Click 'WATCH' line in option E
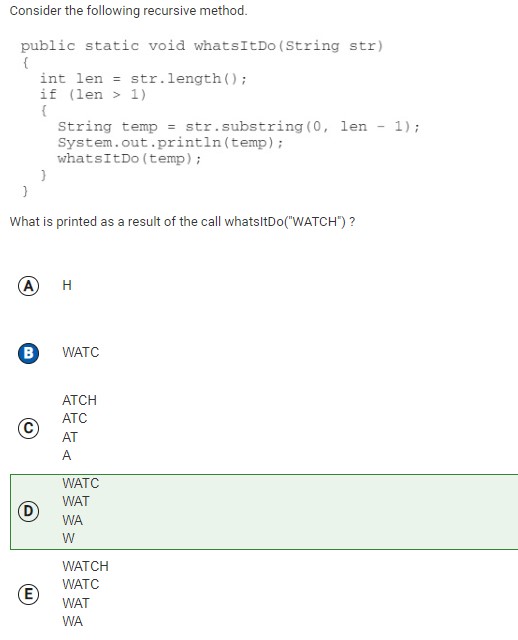Screen dimensions: 518x640 coord(85,566)
